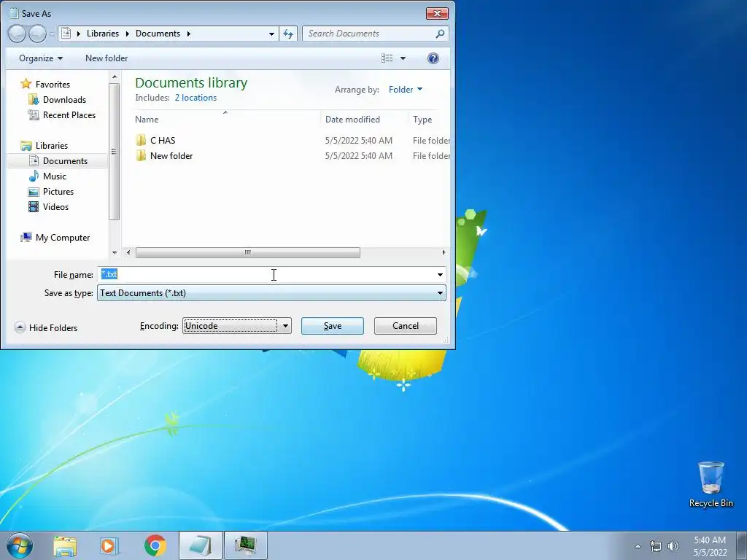Click the Downloads folder icon in sidebar
The height and width of the screenshot is (560, 747).
pyautogui.click(x=34, y=99)
